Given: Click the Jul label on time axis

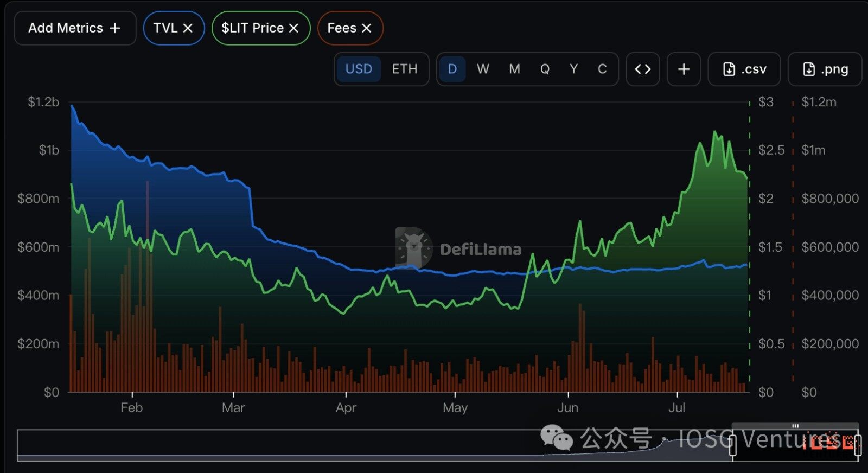Looking at the screenshot, I should (x=677, y=408).
